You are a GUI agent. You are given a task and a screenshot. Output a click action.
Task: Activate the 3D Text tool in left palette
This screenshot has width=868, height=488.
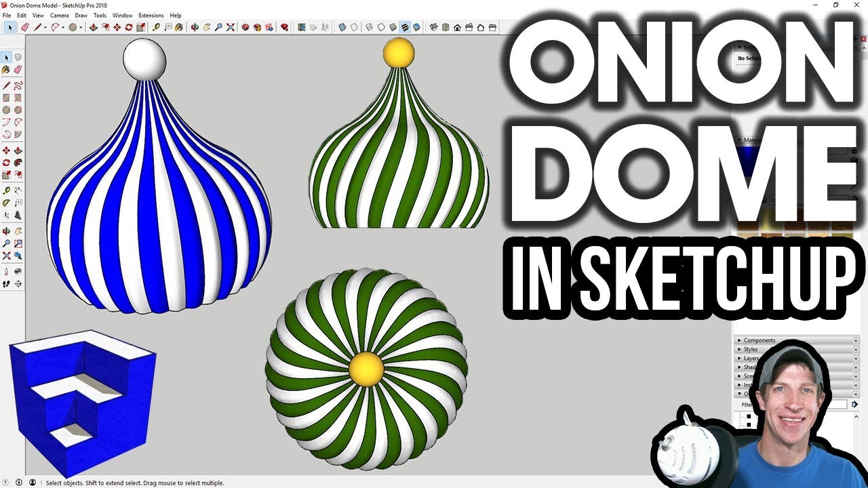[18, 216]
